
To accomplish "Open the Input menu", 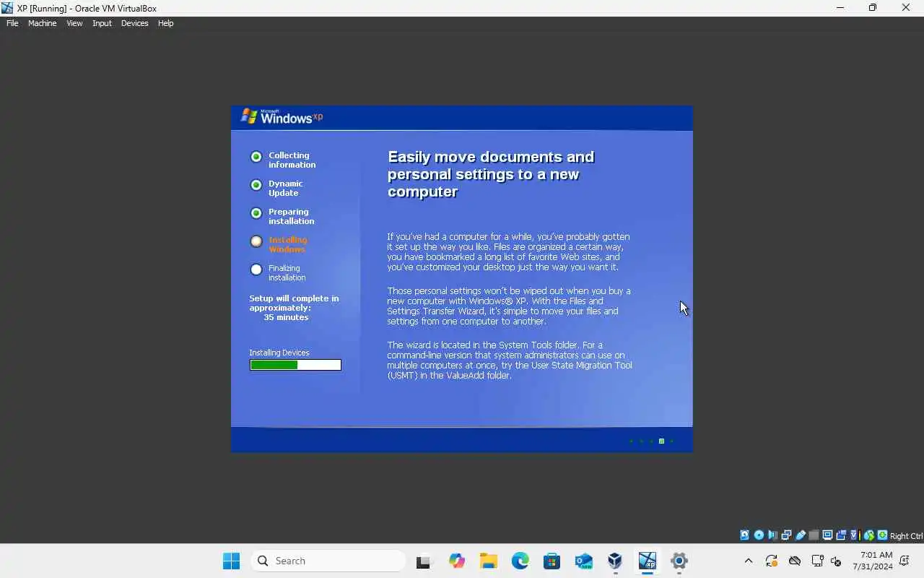I will 102,23.
